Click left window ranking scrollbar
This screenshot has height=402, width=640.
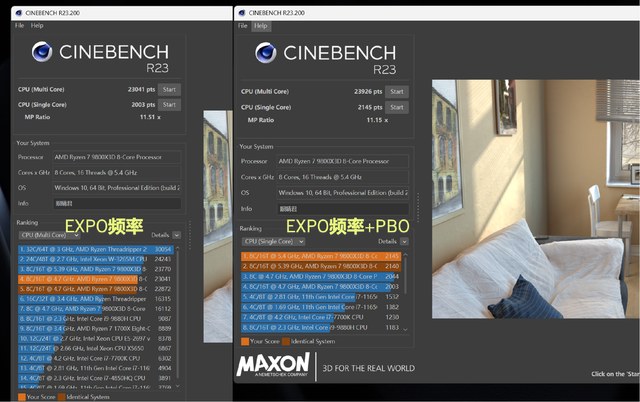click(x=178, y=316)
